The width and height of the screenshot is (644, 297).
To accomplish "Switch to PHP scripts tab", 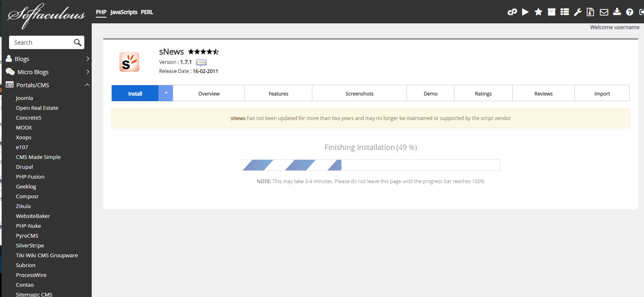I will (101, 12).
